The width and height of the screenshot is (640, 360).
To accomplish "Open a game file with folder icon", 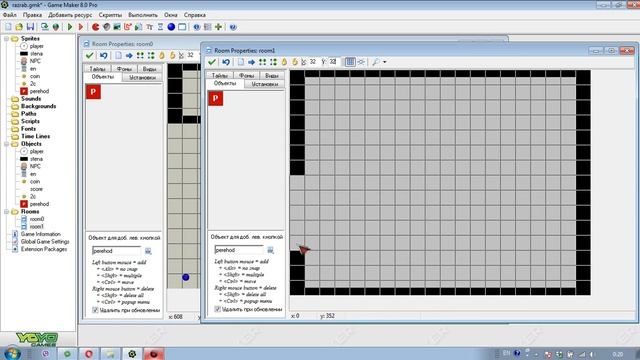I will pyautogui.click(x=19, y=27).
